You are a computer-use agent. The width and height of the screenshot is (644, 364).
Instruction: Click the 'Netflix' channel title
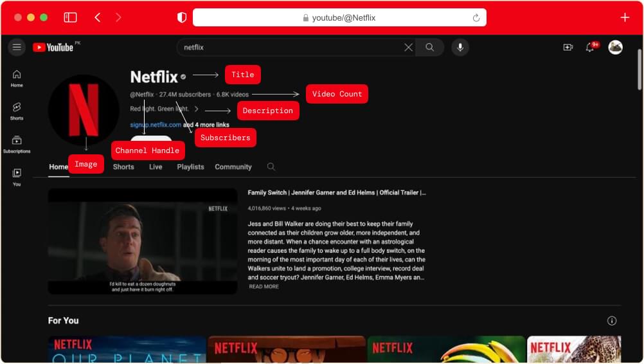154,77
